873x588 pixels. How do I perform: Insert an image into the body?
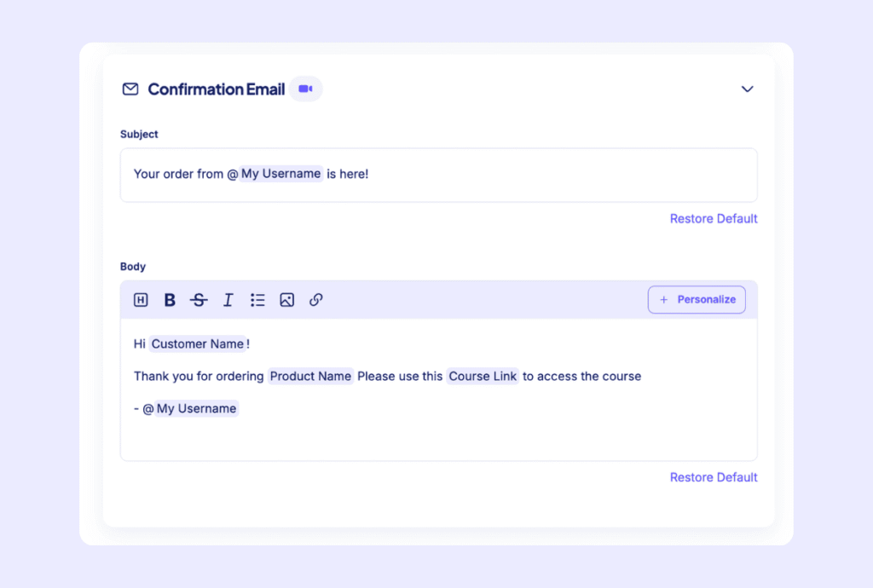tap(286, 300)
